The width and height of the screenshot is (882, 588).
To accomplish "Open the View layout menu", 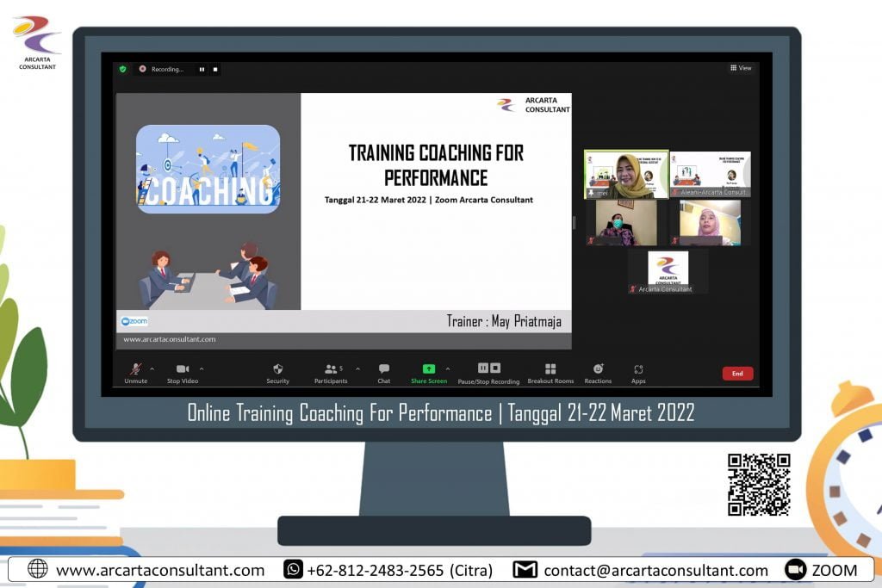I will click(x=741, y=68).
